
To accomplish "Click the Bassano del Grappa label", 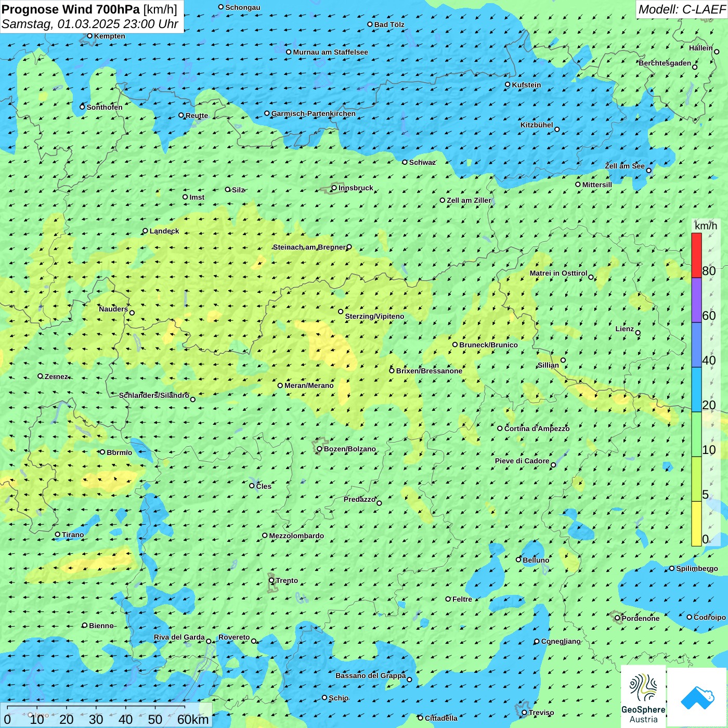I will 371,675.
